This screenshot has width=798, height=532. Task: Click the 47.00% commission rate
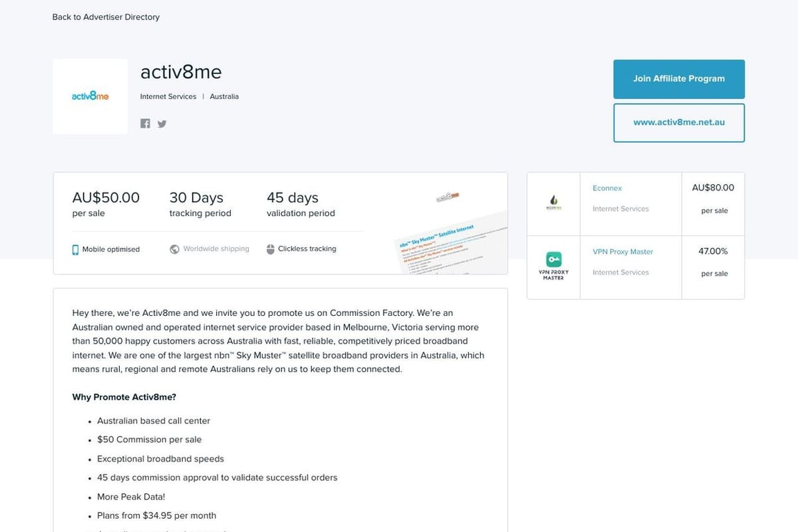[712, 251]
